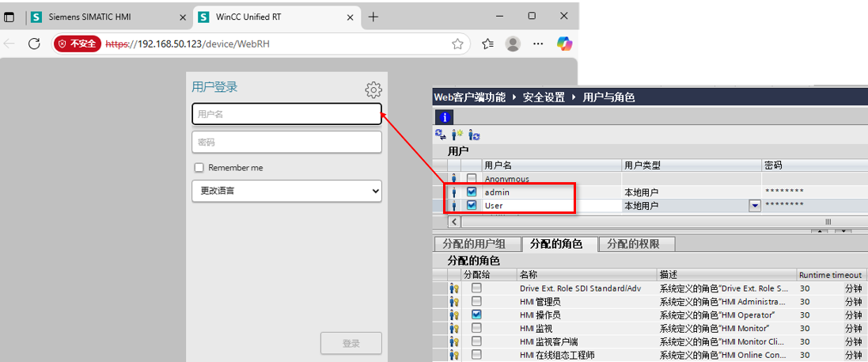Click the synchronize users toolbar icon
Image resolution: width=868 pixels, height=362 pixels.
[x=441, y=134]
